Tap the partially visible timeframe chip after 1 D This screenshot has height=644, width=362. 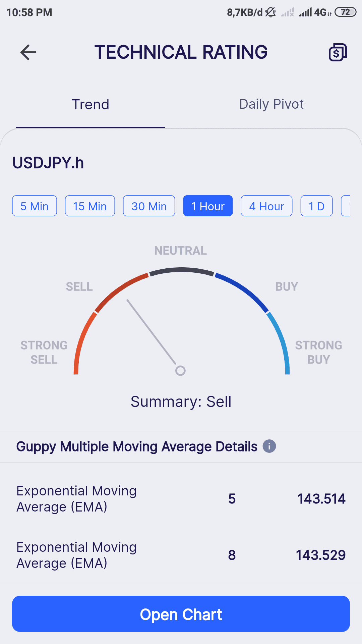click(x=346, y=206)
